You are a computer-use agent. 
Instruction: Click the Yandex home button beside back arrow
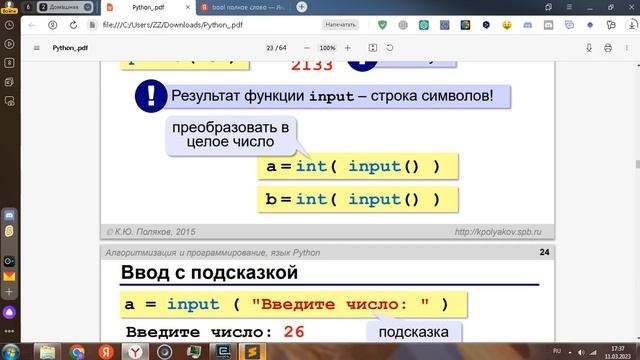click(x=53, y=25)
